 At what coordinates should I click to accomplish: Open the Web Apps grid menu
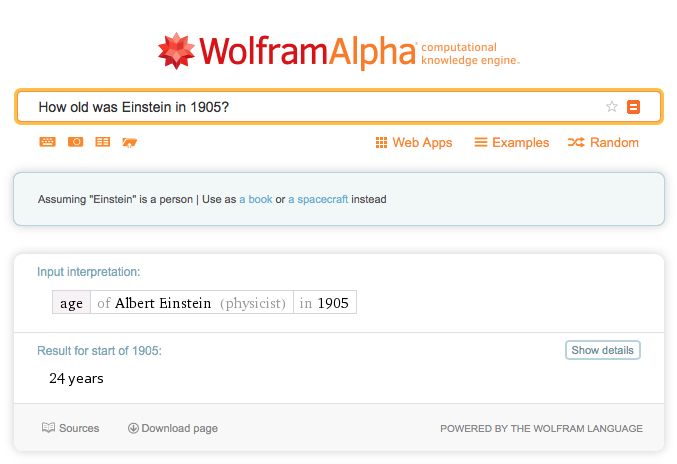coord(414,142)
